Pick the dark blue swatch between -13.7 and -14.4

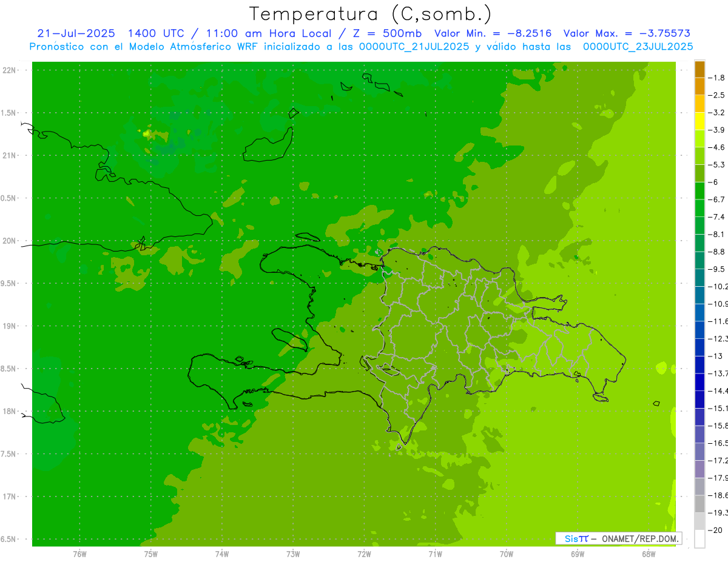click(699, 382)
